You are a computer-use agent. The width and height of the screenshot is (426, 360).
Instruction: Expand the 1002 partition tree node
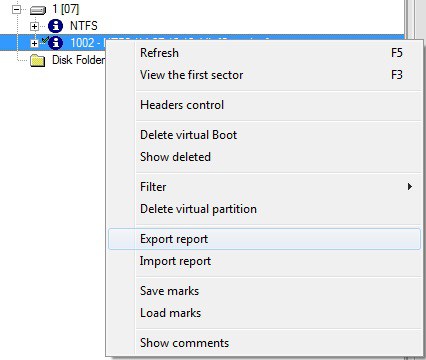click(34, 43)
